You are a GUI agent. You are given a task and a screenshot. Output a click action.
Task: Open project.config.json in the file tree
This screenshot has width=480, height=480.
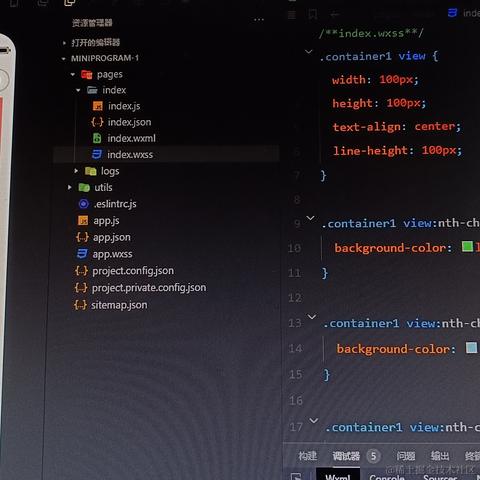(133, 271)
